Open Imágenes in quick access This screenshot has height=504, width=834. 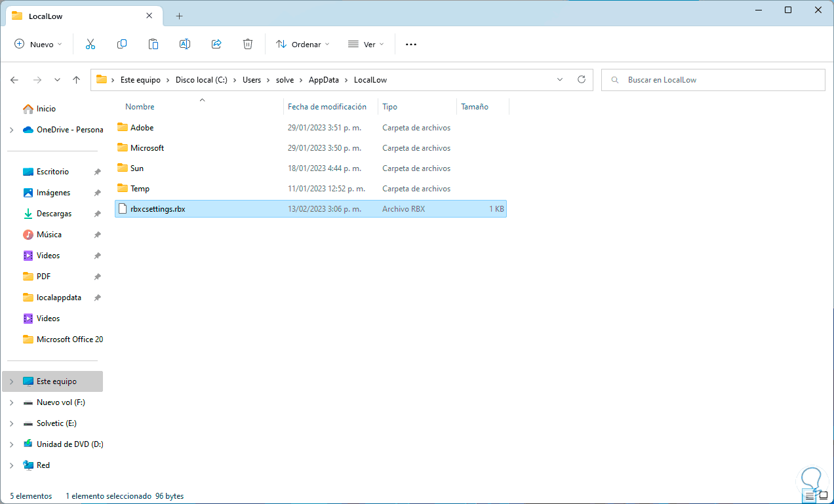[x=53, y=193]
